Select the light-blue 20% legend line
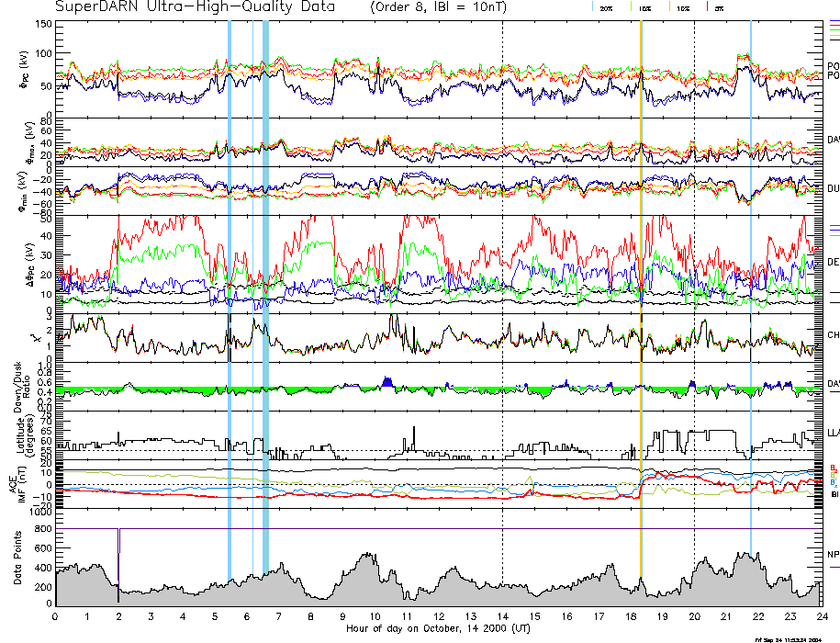This screenshot has height=643, width=840. point(592,7)
